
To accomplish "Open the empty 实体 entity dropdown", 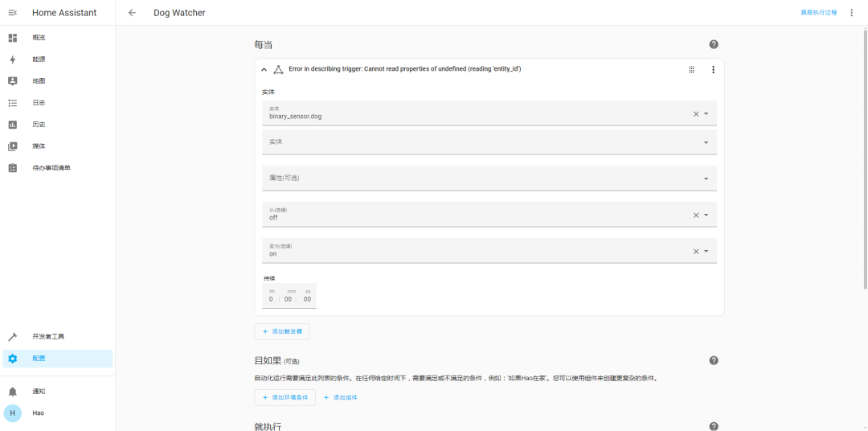I will point(489,142).
